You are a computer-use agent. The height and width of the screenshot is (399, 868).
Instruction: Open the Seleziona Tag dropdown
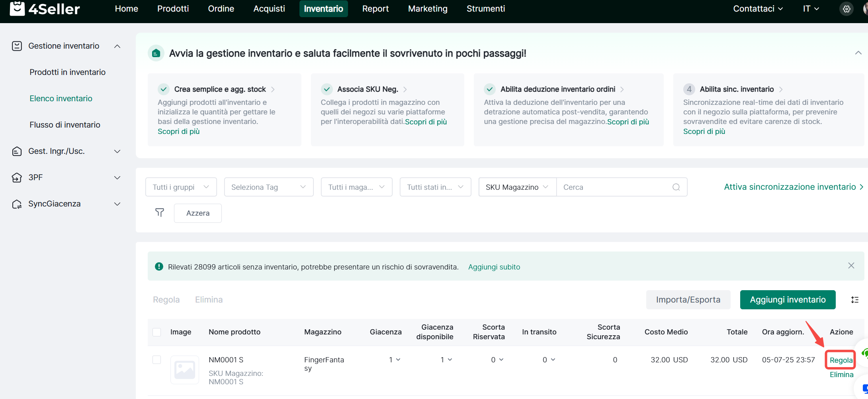[x=268, y=187]
